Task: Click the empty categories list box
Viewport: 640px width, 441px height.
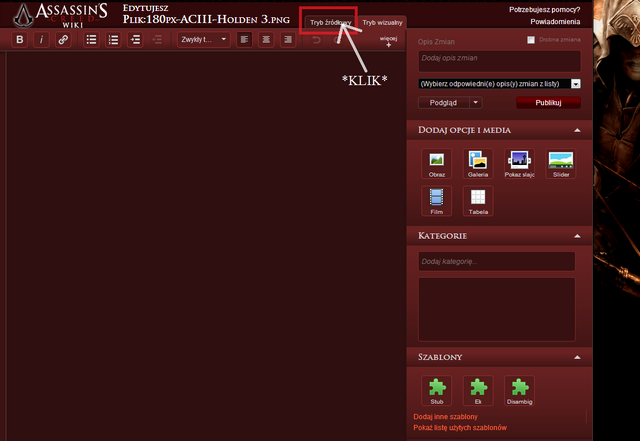Action: (497, 310)
